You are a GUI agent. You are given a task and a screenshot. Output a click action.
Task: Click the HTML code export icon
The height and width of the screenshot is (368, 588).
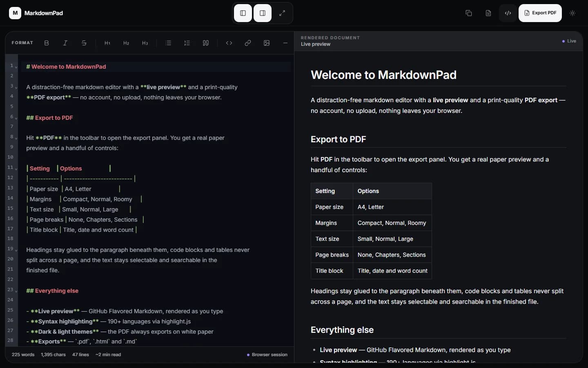(508, 13)
